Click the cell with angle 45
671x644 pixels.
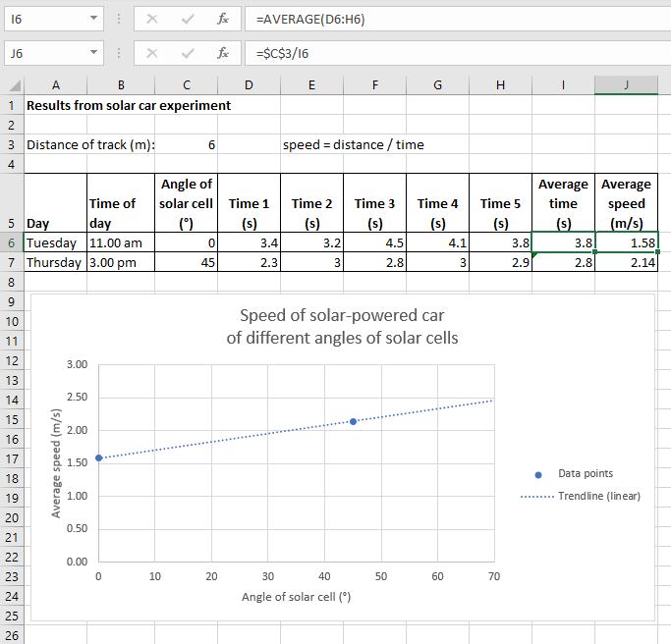click(186, 262)
